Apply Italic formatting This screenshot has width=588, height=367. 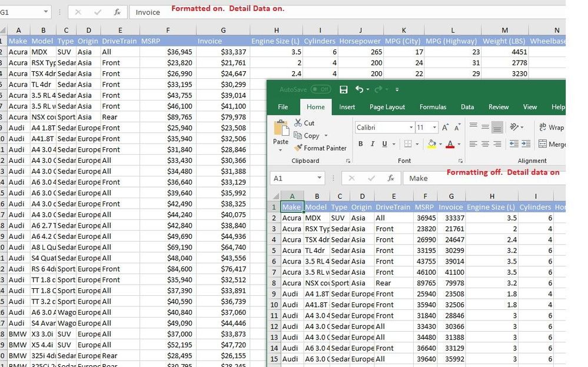373,144
